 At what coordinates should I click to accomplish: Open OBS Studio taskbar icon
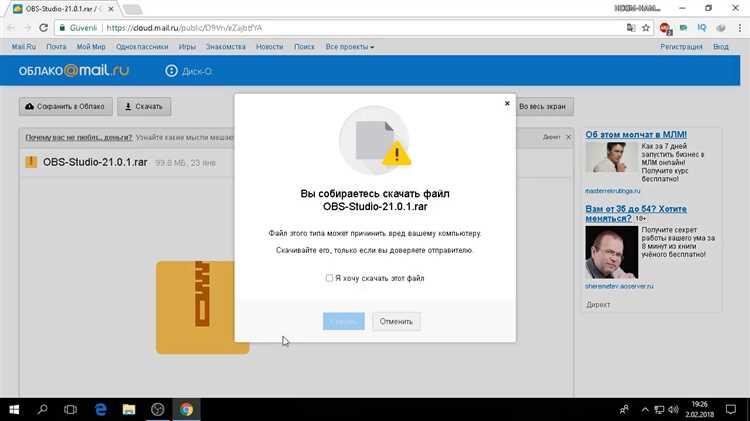(x=157, y=410)
